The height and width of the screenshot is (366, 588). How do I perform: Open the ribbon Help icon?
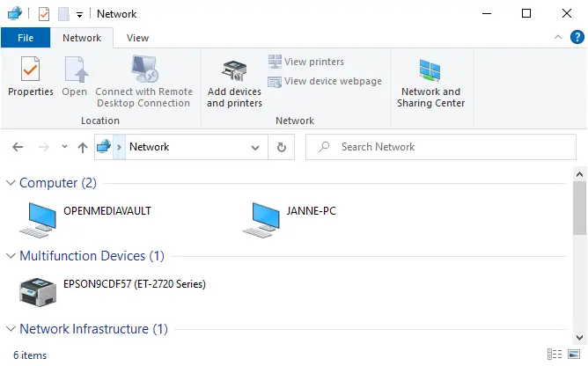click(x=576, y=38)
